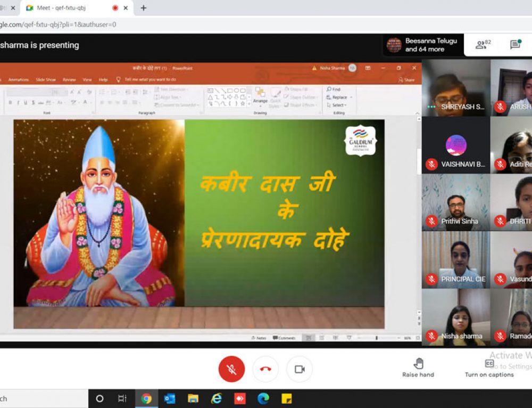Screen dimensions: 532x408
Task: Toggle the Meet camera button
Action: click(x=299, y=369)
